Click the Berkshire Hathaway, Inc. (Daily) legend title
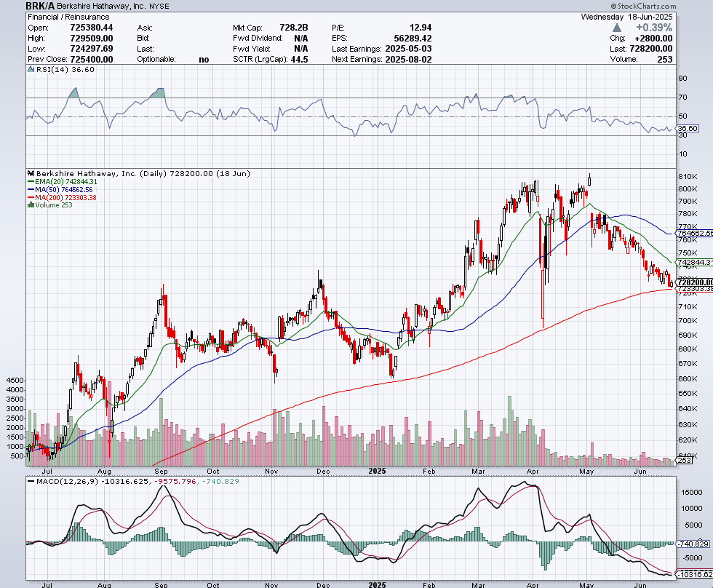This screenshot has width=713, height=588. 143,173
